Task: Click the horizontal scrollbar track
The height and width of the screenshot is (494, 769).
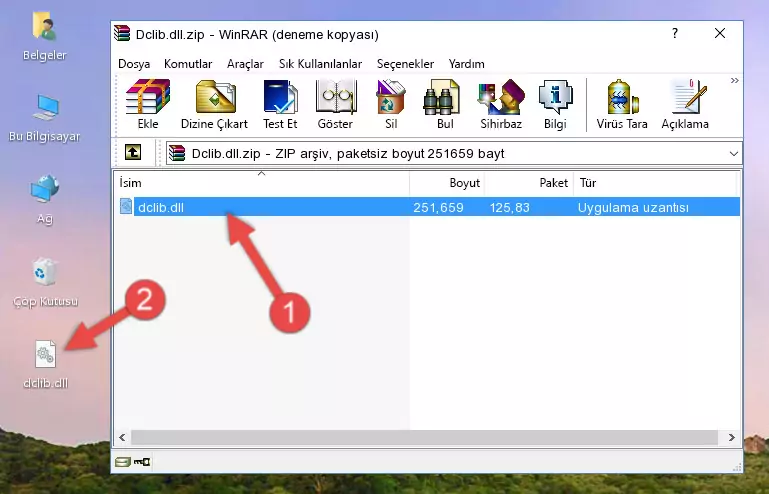Action: click(x=424, y=437)
